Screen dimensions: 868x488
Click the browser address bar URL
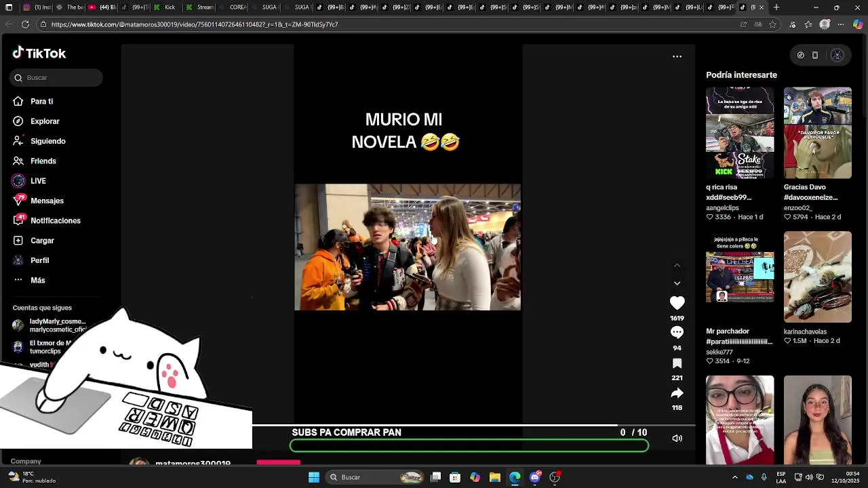[x=195, y=24]
